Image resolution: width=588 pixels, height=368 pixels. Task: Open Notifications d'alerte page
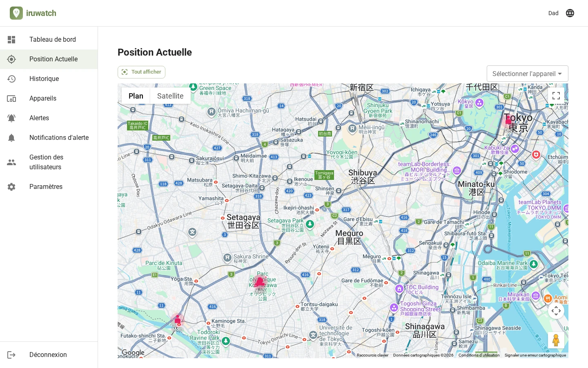(x=49, y=138)
